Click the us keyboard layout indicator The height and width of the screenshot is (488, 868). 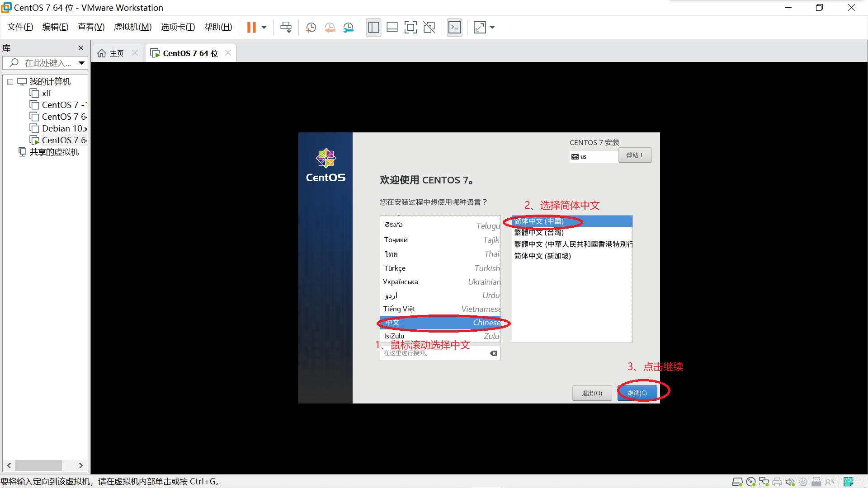(x=594, y=156)
